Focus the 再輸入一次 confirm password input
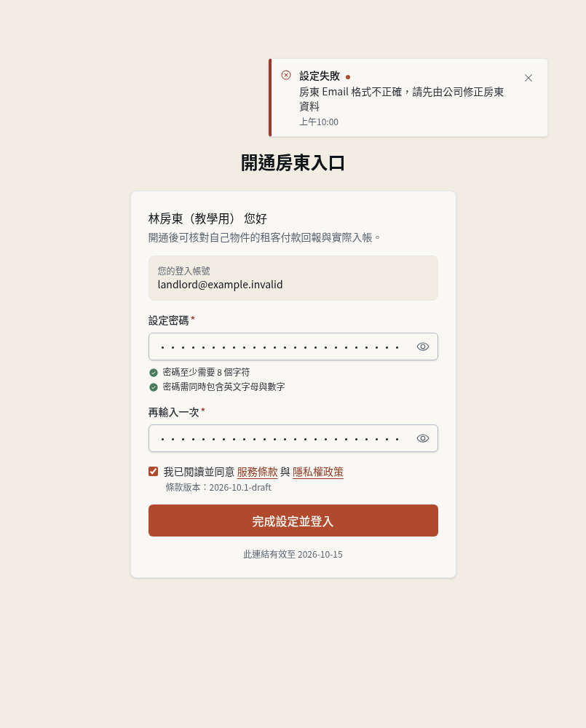The image size is (586, 728). pyautogui.click(x=293, y=438)
